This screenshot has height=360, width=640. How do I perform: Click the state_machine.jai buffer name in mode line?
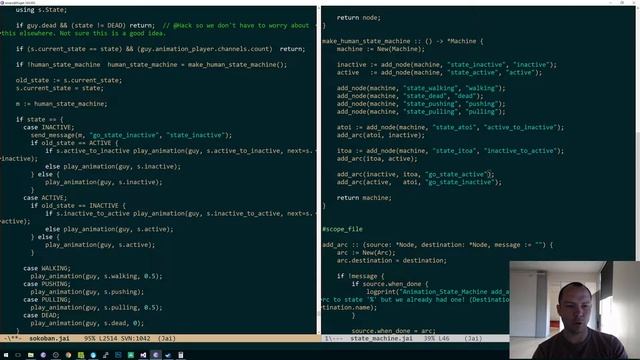(381, 338)
